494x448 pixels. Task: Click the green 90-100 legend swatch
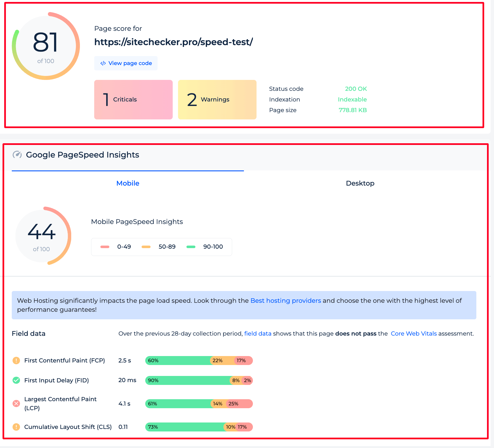point(191,247)
